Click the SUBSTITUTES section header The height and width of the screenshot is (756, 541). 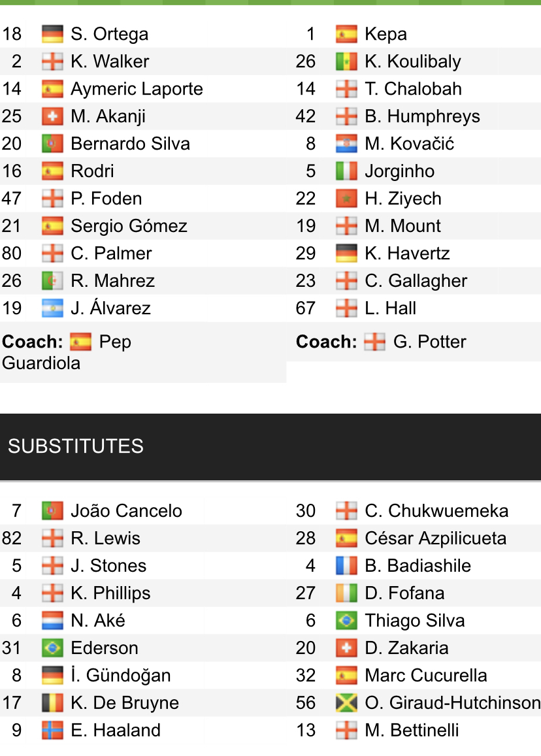(x=76, y=446)
